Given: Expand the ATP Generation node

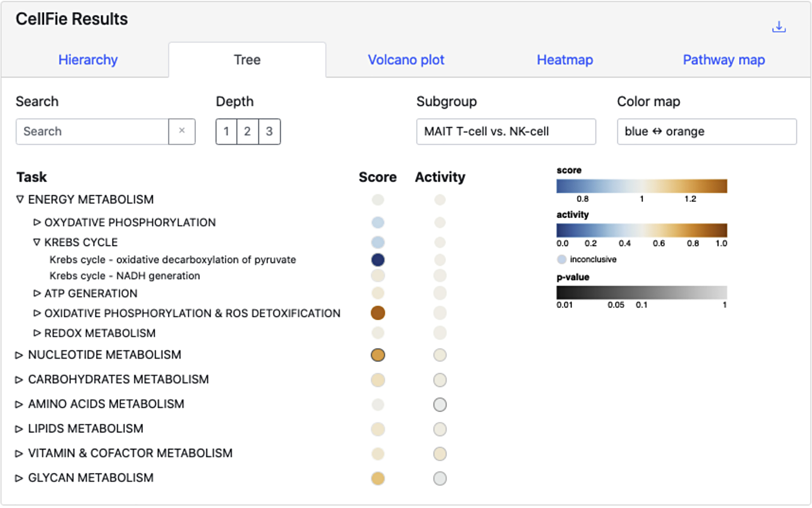Looking at the screenshot, I should click(36, 293).
